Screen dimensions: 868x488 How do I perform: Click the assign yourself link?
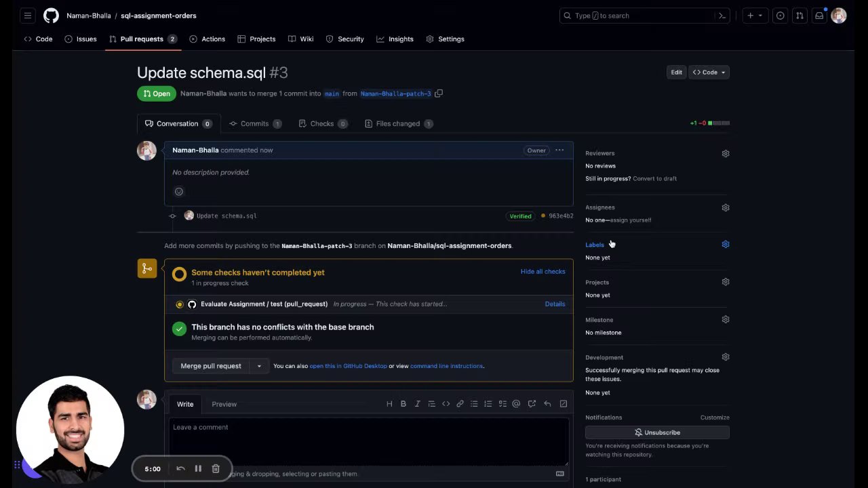pos(631,220)
